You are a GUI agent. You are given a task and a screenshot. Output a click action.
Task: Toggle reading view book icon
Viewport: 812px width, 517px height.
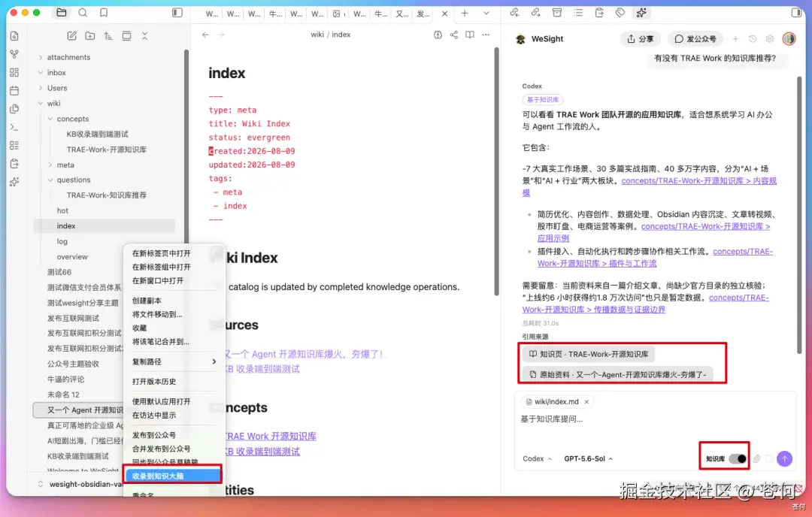(x=470, y=35)
